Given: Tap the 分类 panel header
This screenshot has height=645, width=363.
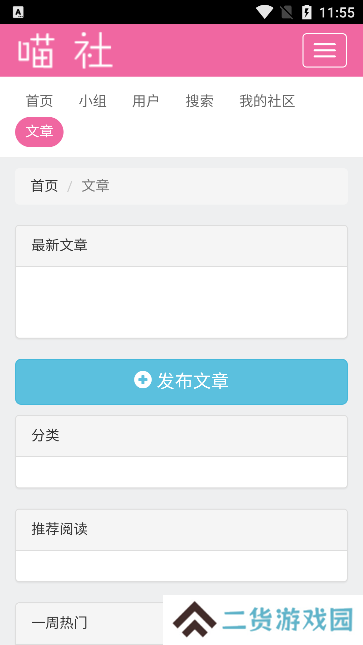Looking at the screenshot, I should (x=182, y=436).
